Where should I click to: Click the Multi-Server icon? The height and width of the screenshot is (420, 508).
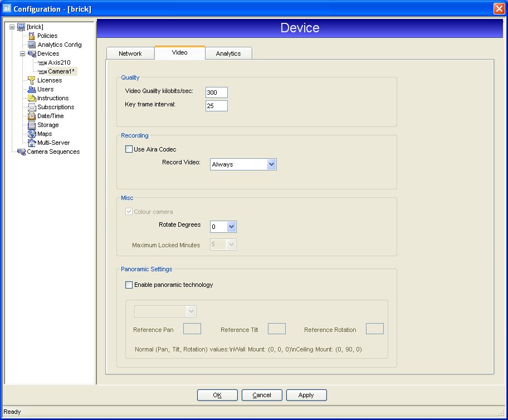(x=32, y=143)
